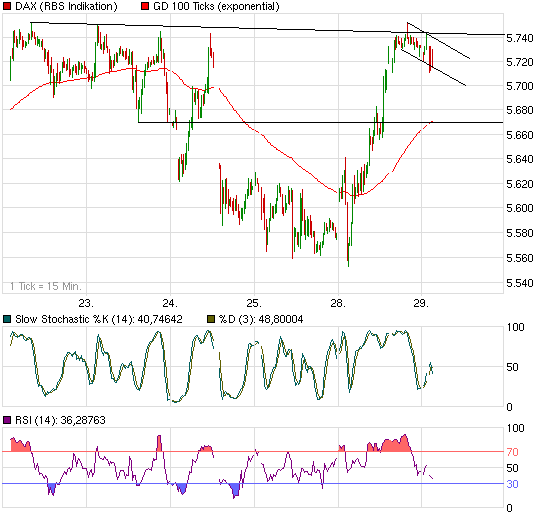This screenshot has height=516, width=545.
Task: Click the date label '24.' on the x-axis
Action: (x=170, y=303)
